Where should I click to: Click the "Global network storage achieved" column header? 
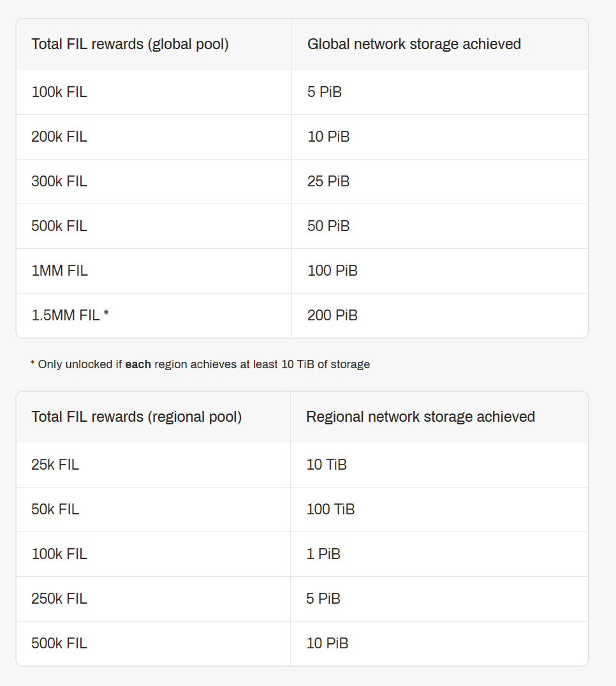coord(414,44)
